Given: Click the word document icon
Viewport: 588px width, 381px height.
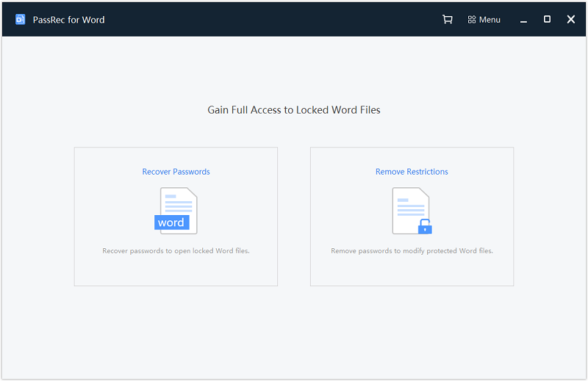Looking at the screenshot, I should (176, 211).
